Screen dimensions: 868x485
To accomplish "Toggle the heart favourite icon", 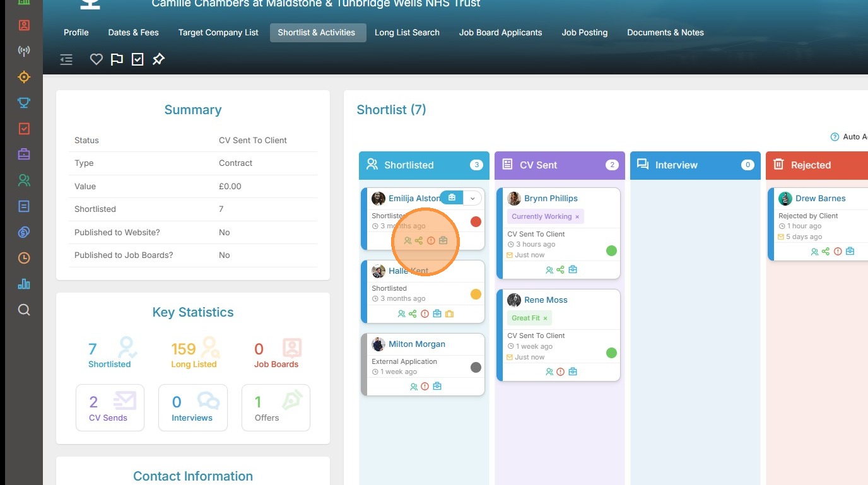I will coord(96,59).
